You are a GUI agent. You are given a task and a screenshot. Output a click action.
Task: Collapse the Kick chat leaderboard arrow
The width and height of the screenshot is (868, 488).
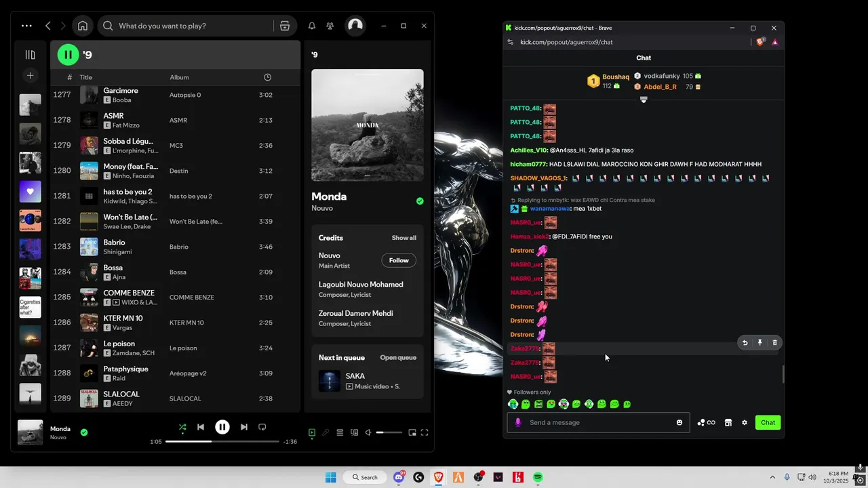[x=644, y=100]
